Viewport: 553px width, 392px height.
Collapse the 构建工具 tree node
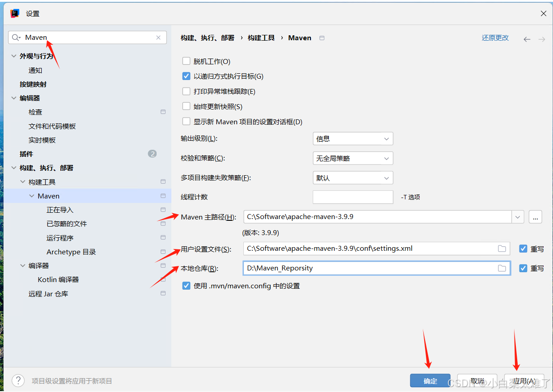23,182
